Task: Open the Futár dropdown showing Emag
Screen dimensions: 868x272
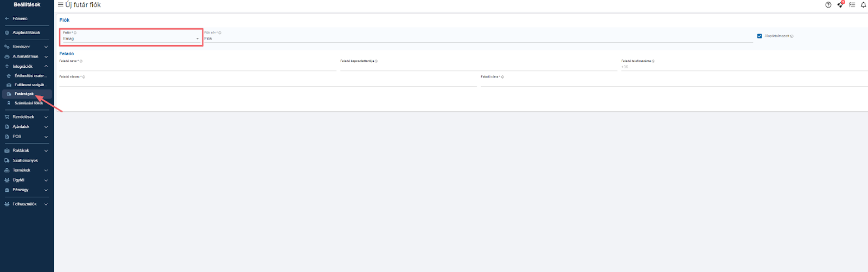Action: (130, 39)
